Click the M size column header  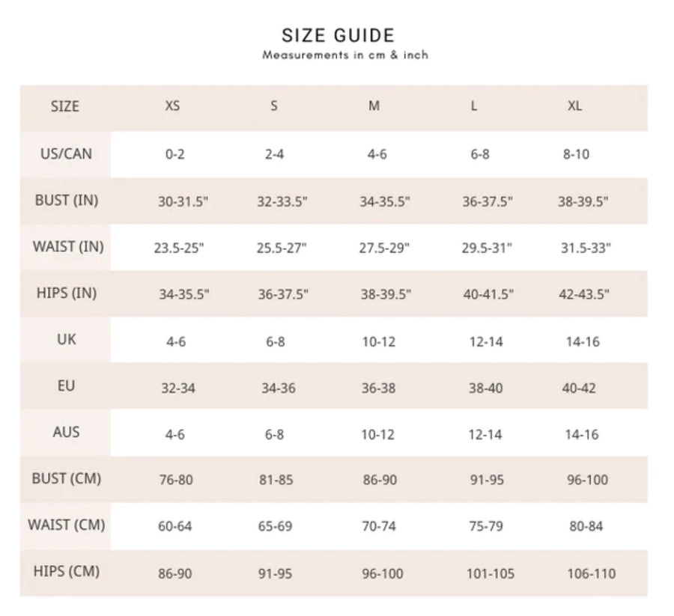pyautogui.click(x=374, y=106)
